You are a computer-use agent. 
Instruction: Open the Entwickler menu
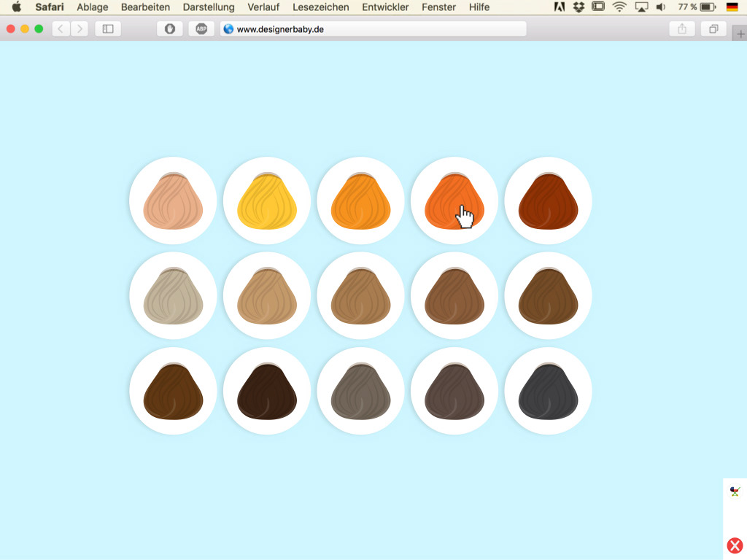(385, 7)
